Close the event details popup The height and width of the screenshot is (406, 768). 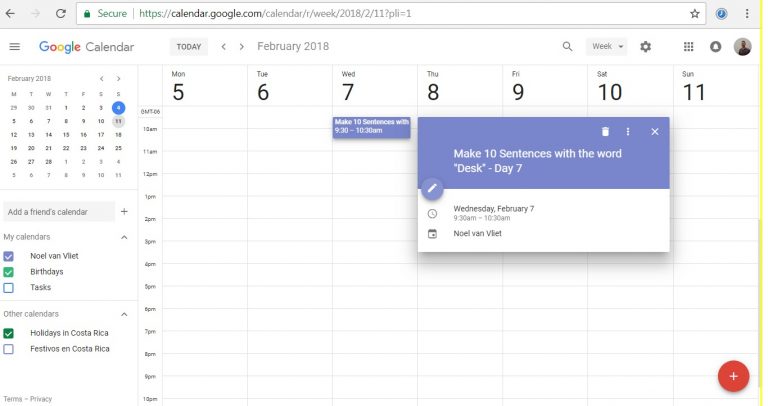tap(655, 132)
